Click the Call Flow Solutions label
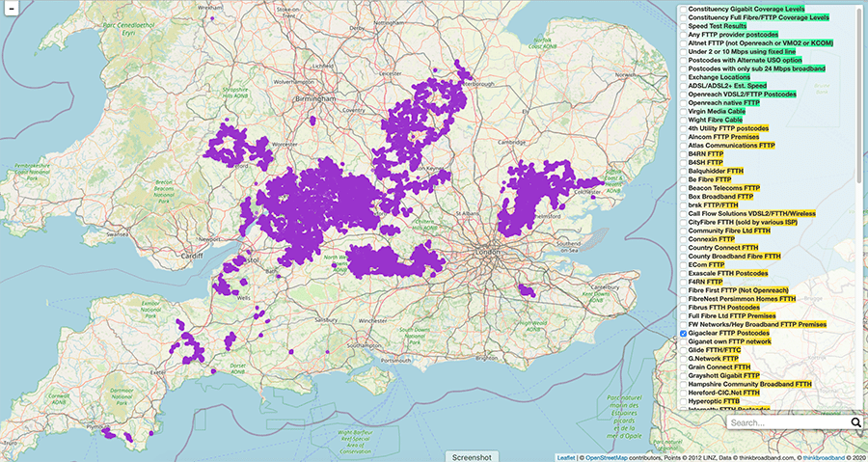 (751, 213)
